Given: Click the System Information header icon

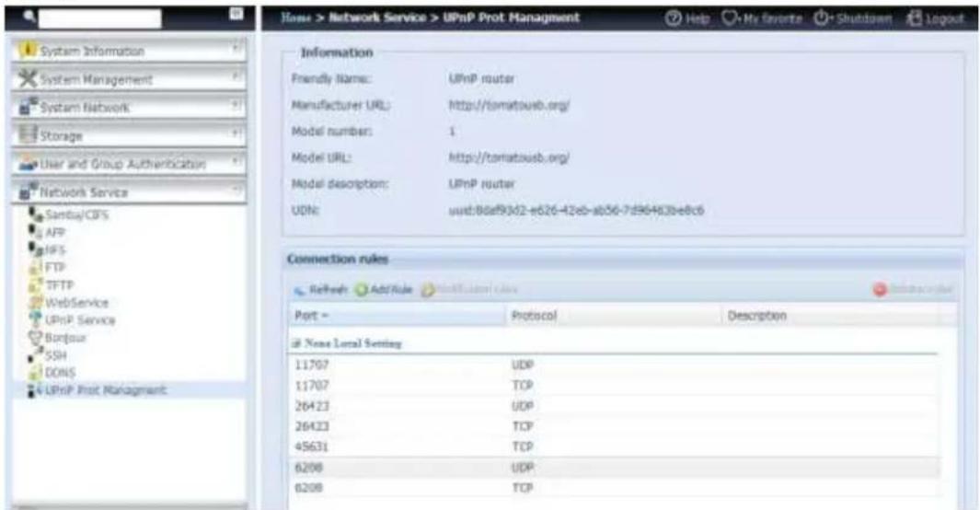Looking at the screenshot, I should point(27,50).
